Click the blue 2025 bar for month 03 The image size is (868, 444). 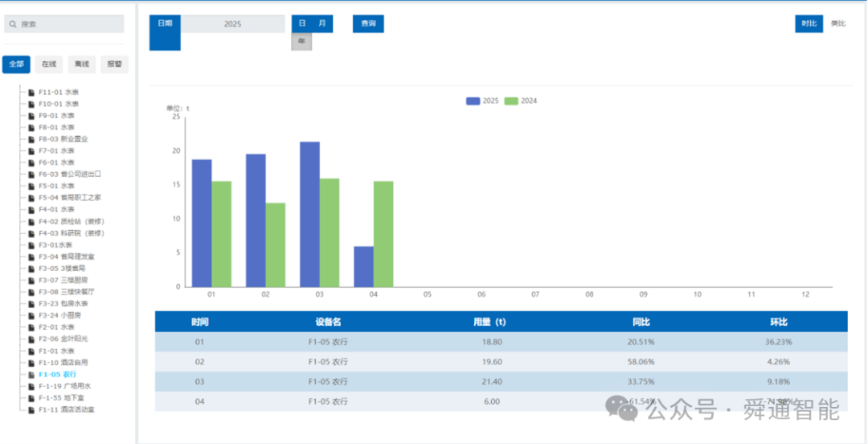click(309, 215)
